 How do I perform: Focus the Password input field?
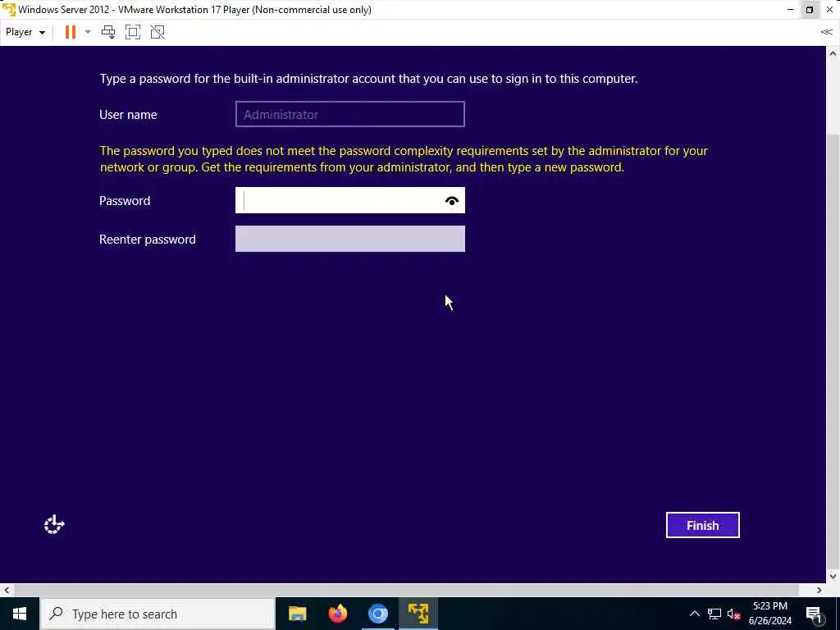pos(349,200)
